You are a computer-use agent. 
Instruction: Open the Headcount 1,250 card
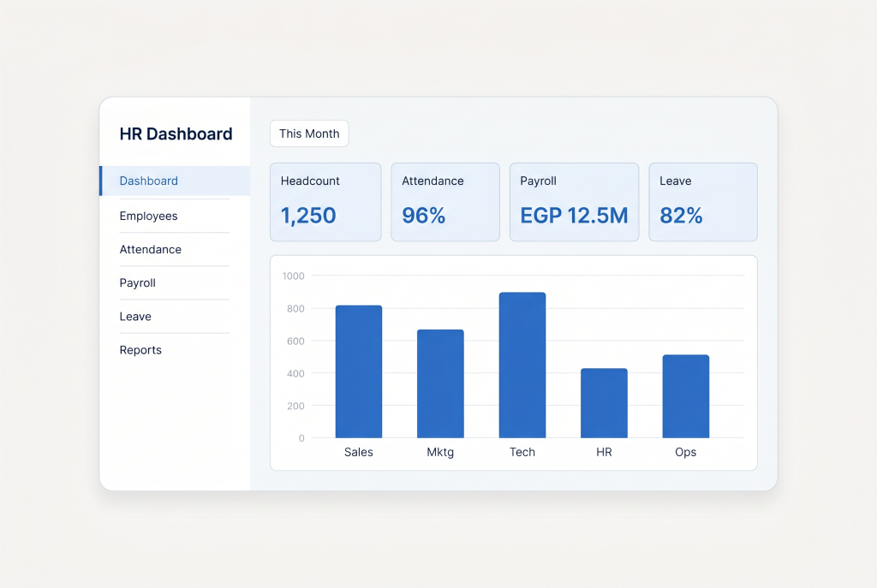(x=325, y=202)
